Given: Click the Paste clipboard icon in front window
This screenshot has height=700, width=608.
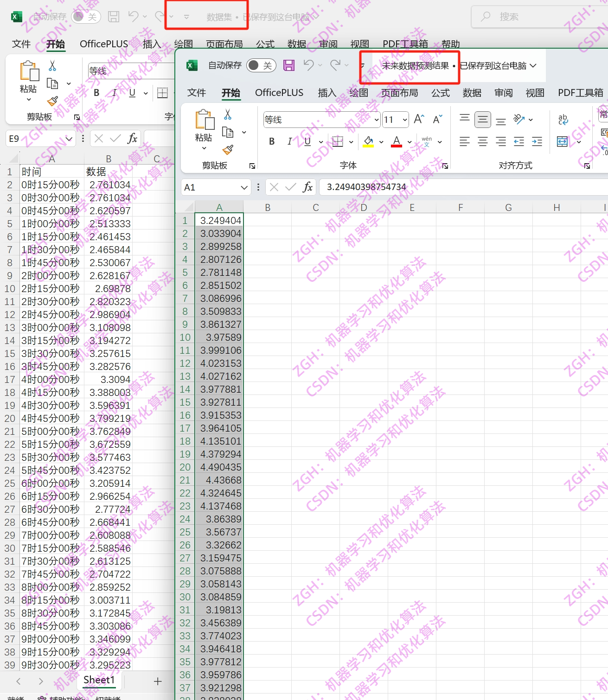Looking at the screenshot, I should 204,120.
